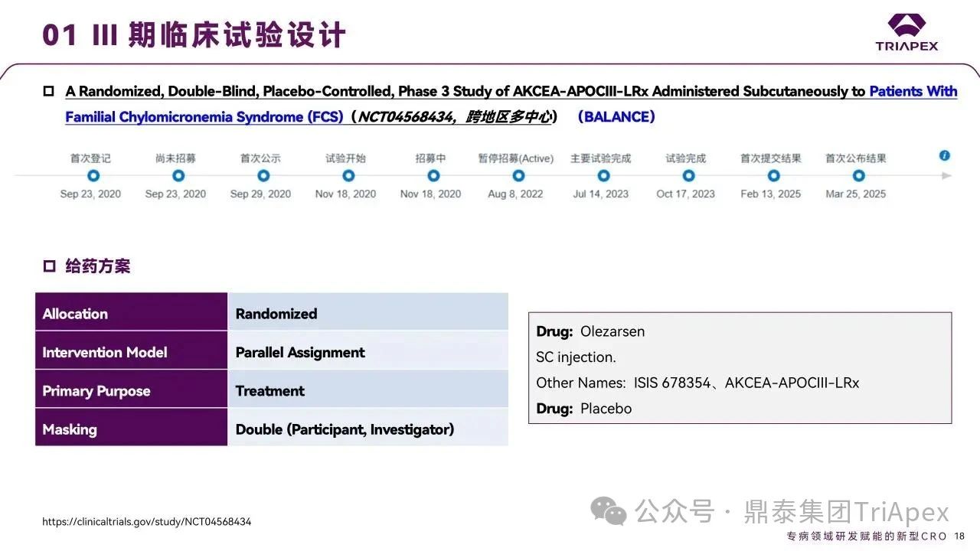Click the timeline arrow at far end

(x=947, y=176)
